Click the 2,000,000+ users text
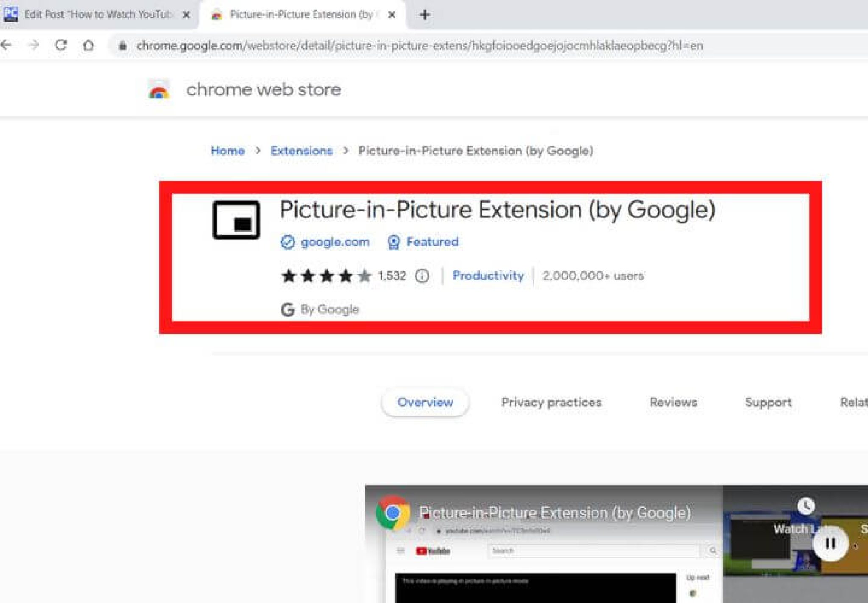Image resolution: width=868 pixels, height=603 pixels. pos(593,276)
